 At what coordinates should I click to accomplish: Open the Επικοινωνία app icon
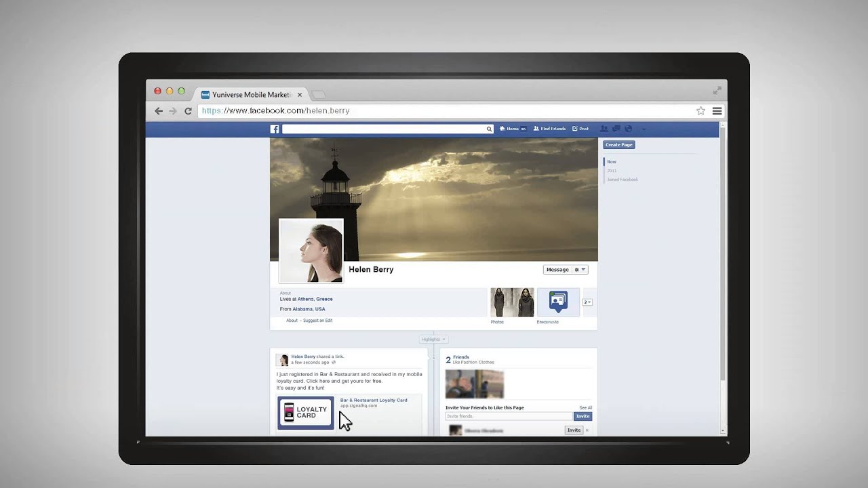pos(558,302)
